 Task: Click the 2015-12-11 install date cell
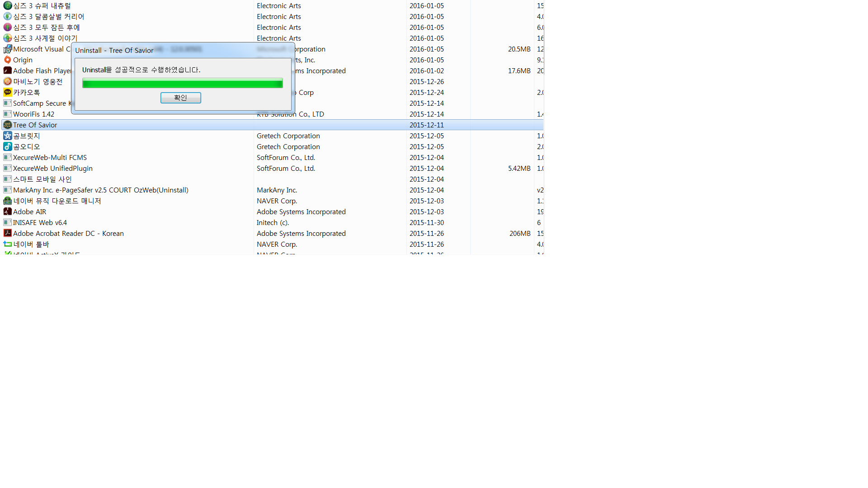pos(427,125)
